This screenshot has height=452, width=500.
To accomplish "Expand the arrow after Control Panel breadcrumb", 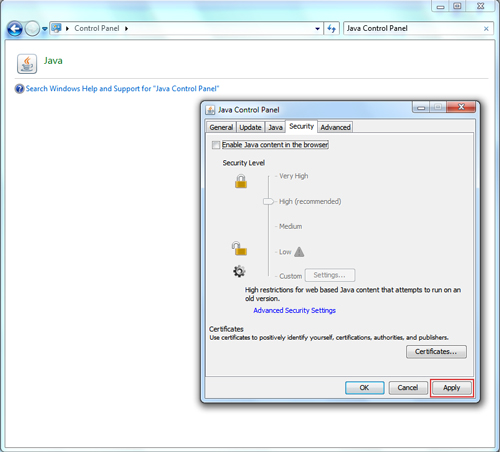I will [127, 29].
